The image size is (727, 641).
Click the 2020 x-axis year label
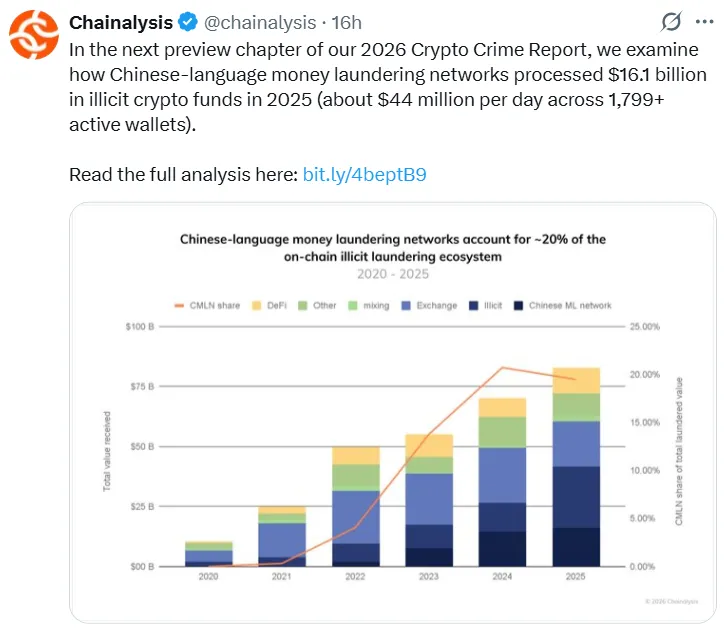[x=208, y=577]
